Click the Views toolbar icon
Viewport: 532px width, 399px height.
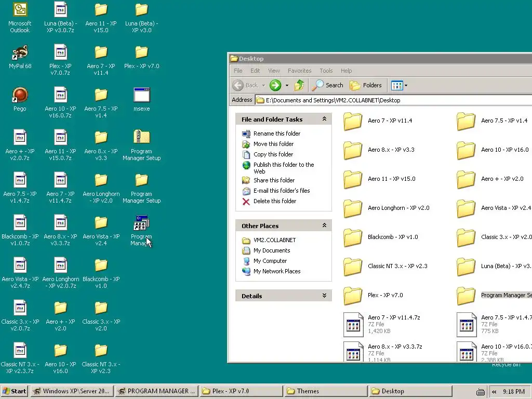pyautogui.click(x=396, y=85)
